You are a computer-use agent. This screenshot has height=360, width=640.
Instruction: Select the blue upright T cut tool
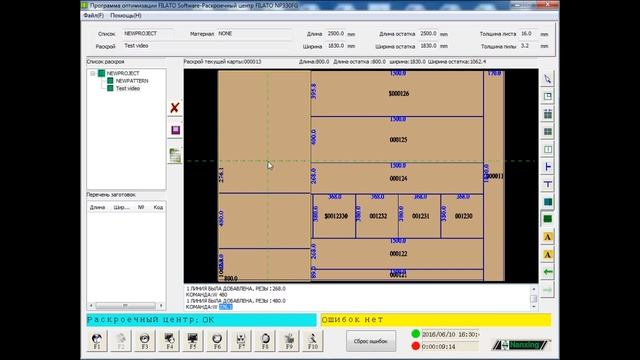(x=548, y=184)
